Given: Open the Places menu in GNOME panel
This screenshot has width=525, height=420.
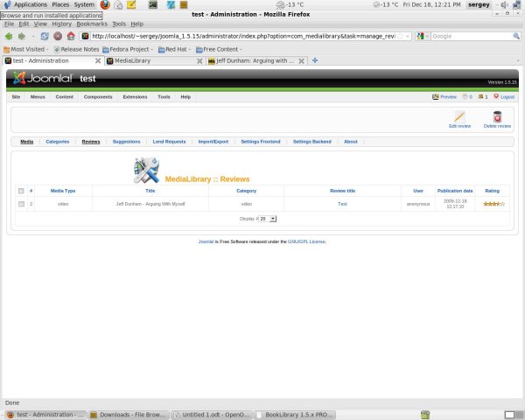Looking at the screenshot, I should point(60,4).
